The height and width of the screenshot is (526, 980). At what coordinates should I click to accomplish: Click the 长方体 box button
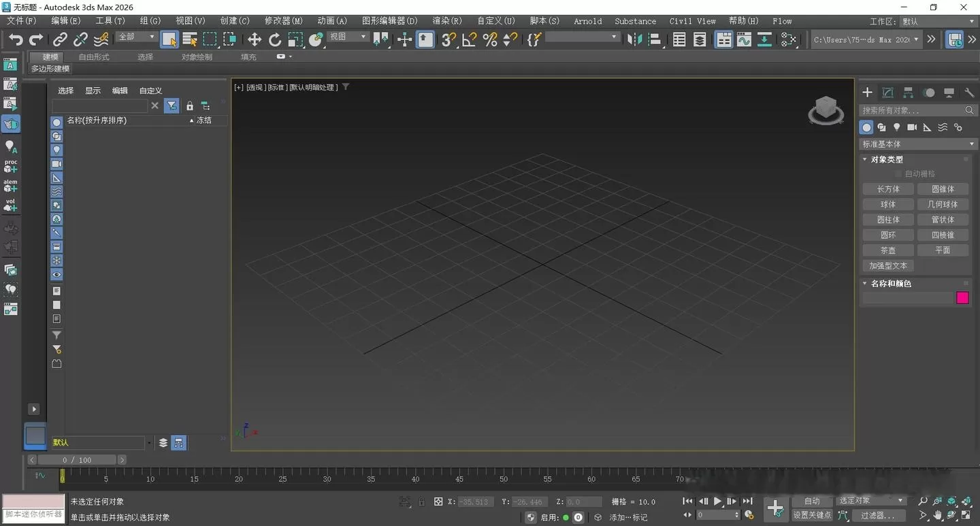click(x=888, y=189)
